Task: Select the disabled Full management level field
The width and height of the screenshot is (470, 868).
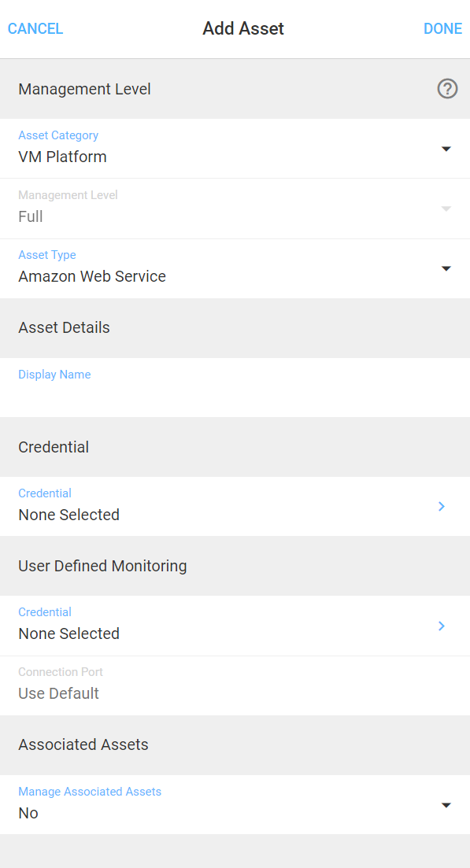Action: click(235, 209)
